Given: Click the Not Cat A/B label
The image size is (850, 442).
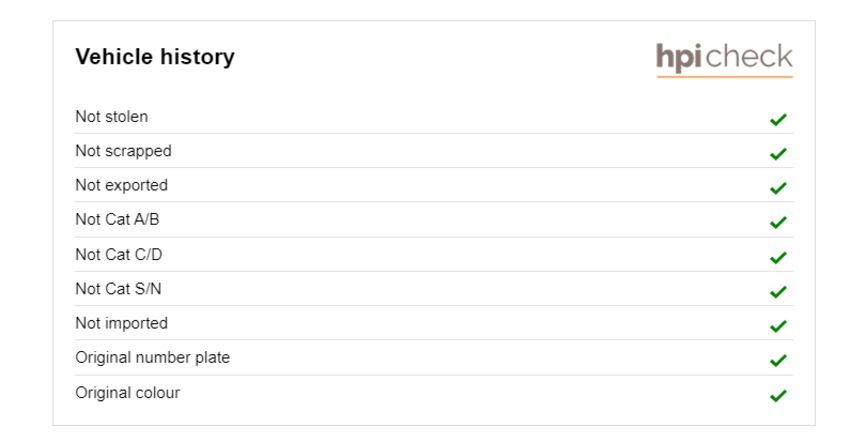Looking at the screenshot, I should (x=117, y=220).
